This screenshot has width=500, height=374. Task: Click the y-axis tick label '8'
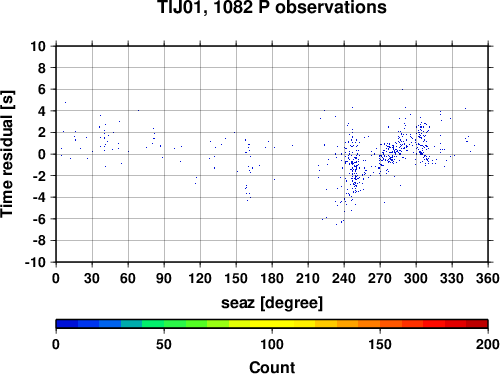42,68
